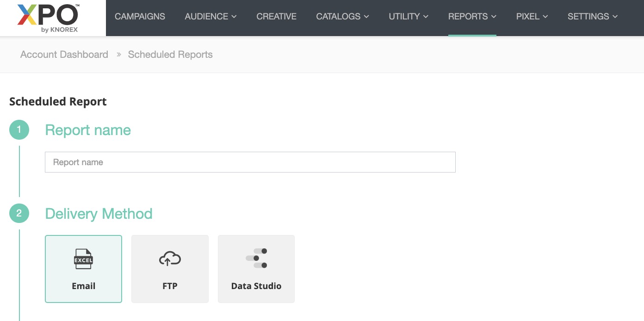The height and width of the screenshot is (321, 644).
Task: Choose the FTP delivery method label
Action: click(x=170, y=286)
